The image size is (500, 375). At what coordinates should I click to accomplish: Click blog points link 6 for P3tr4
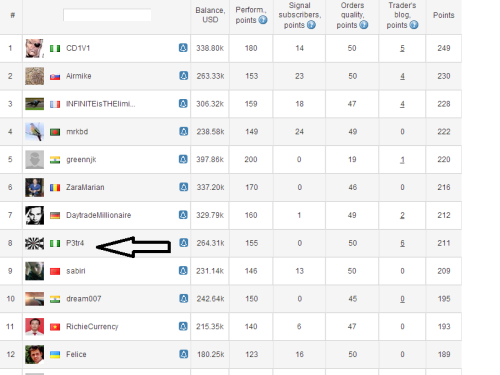[x=402, y=243]
